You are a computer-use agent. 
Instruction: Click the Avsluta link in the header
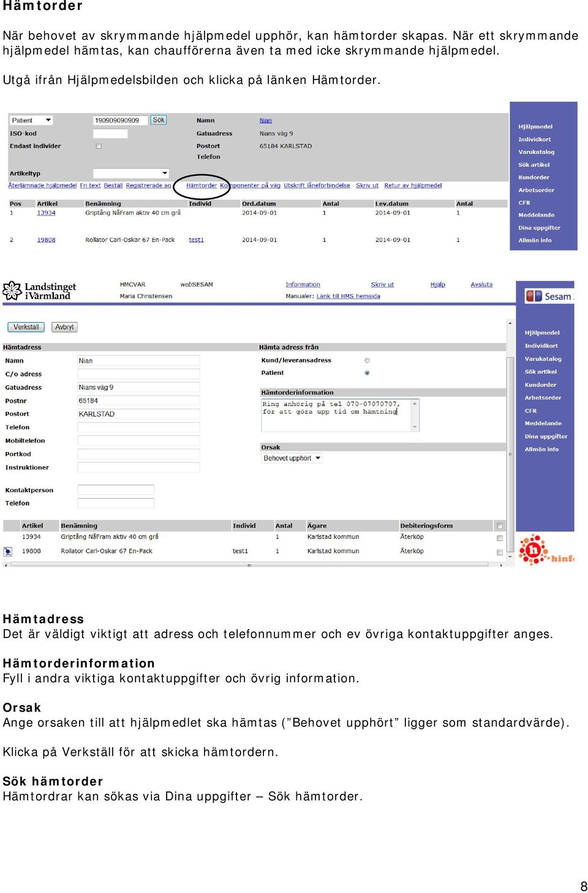coord(481,285)
